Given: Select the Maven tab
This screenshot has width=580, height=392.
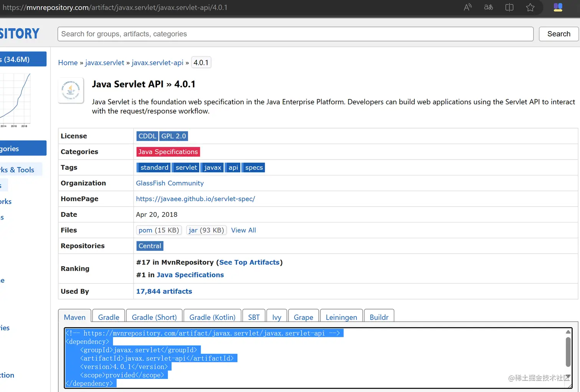Looking at the screenshot, I should click(75, 317).
